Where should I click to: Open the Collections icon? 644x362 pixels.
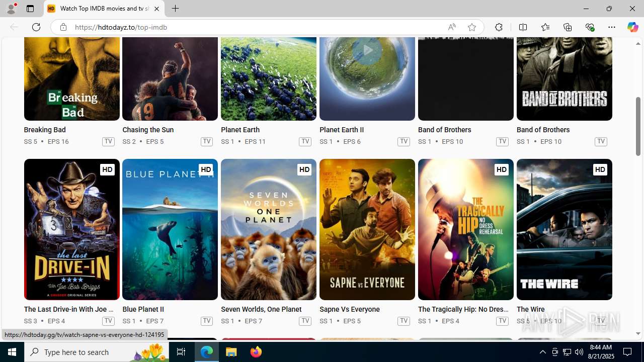[568, 27]
